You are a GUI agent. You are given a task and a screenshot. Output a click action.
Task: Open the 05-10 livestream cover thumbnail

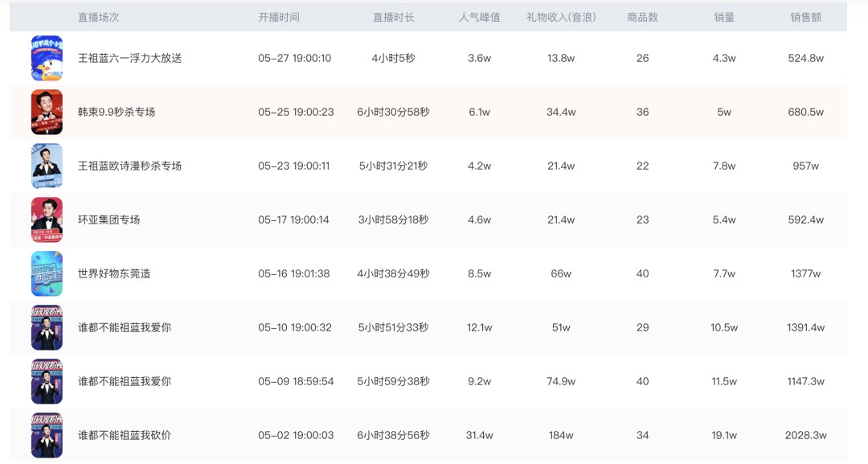(47, 327)
